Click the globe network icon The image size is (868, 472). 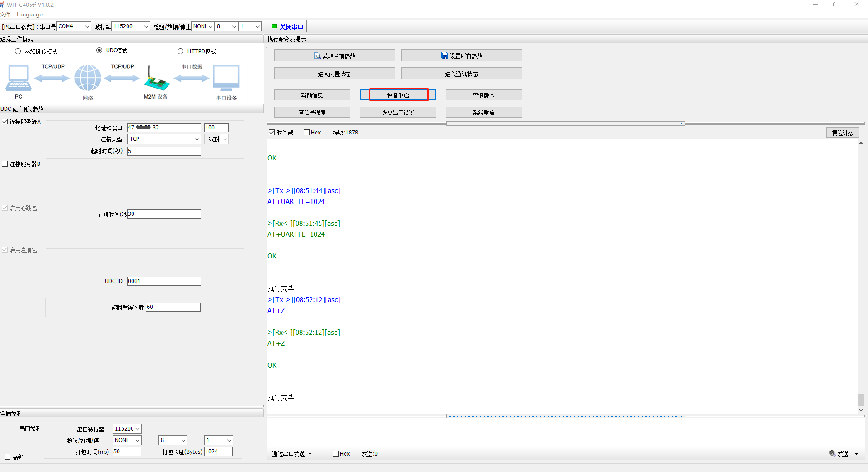[88, 78]
